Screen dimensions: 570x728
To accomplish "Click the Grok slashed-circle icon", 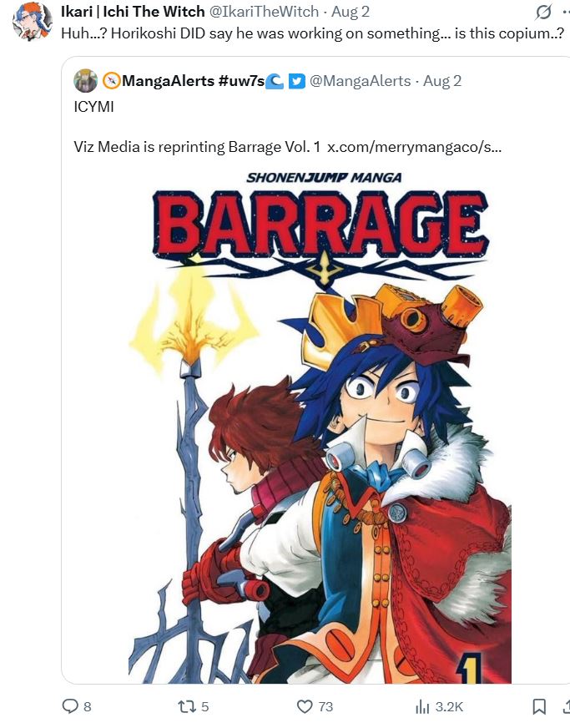I will (x=543, y=12).
